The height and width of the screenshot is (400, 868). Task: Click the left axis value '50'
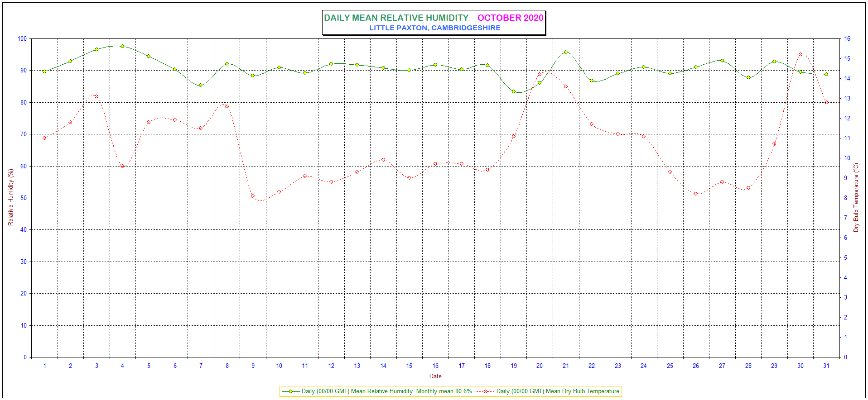[24, 198]
